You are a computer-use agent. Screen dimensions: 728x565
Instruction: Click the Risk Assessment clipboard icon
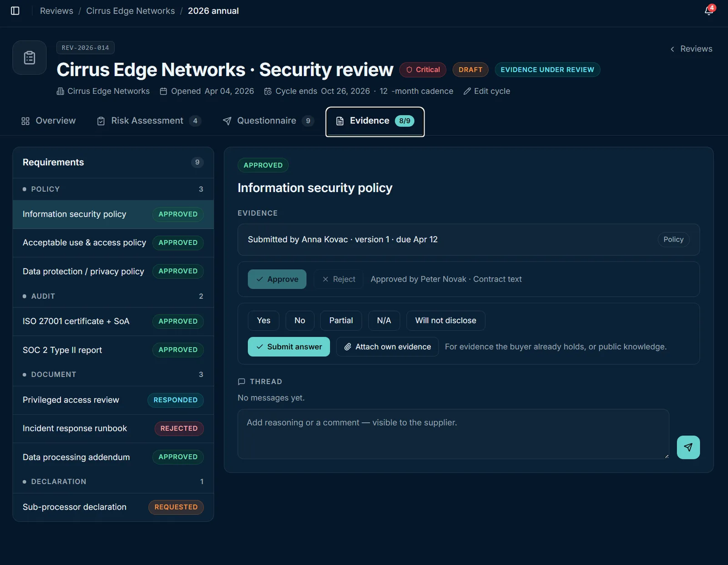click(x=101, y=121)
